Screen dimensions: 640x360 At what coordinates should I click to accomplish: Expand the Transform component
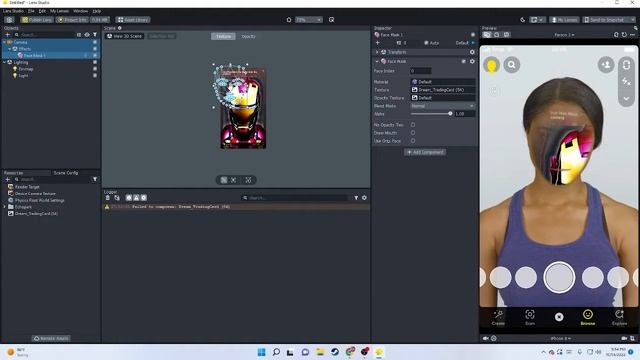coord(377,52)
